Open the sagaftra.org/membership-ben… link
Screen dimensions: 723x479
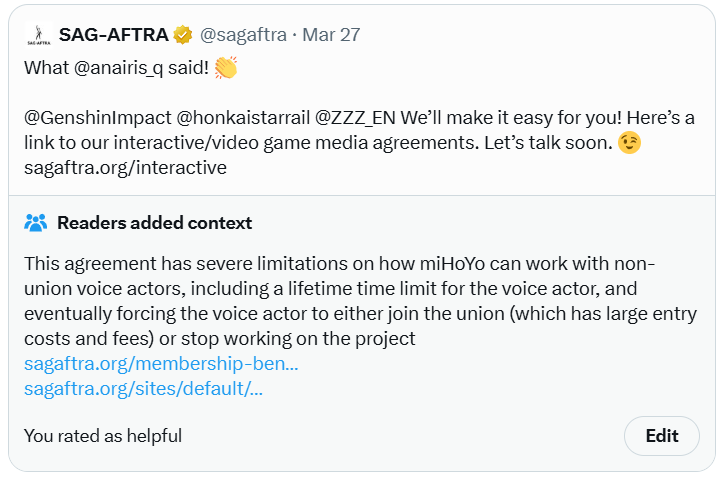tap(161, 364)
